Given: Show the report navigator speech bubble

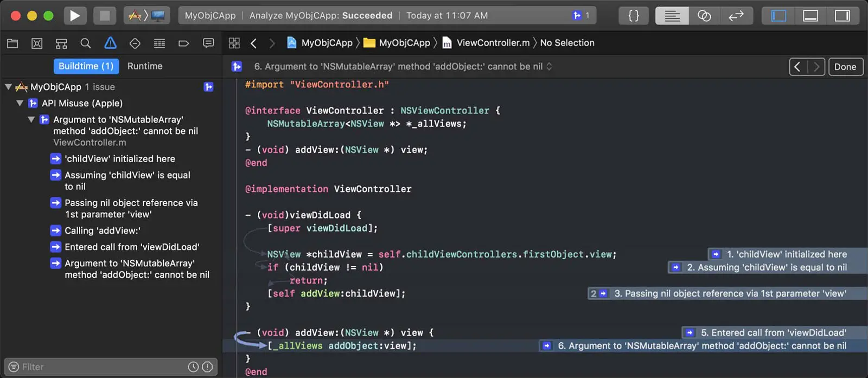Looking at the screenshot, I should (208, 43).
